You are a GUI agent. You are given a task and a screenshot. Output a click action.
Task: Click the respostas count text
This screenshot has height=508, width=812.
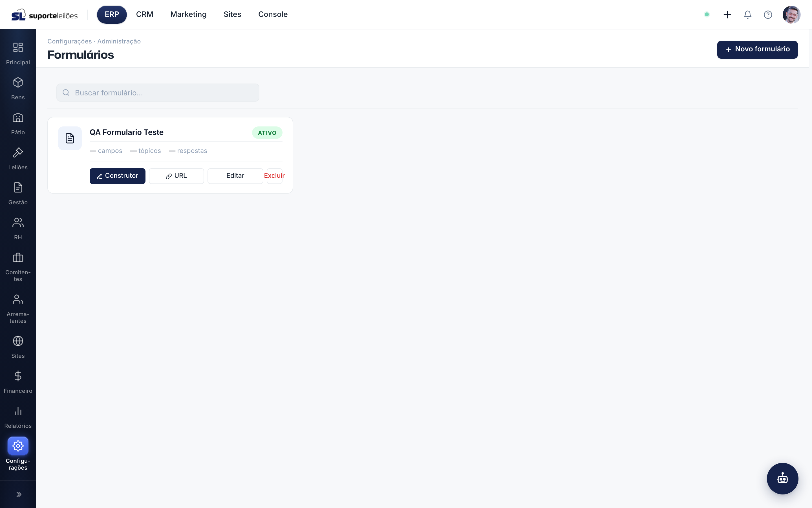(188, 151)
